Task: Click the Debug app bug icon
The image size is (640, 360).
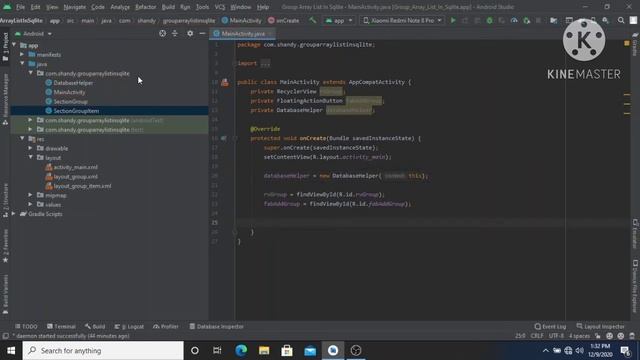Action: (489, 20)
